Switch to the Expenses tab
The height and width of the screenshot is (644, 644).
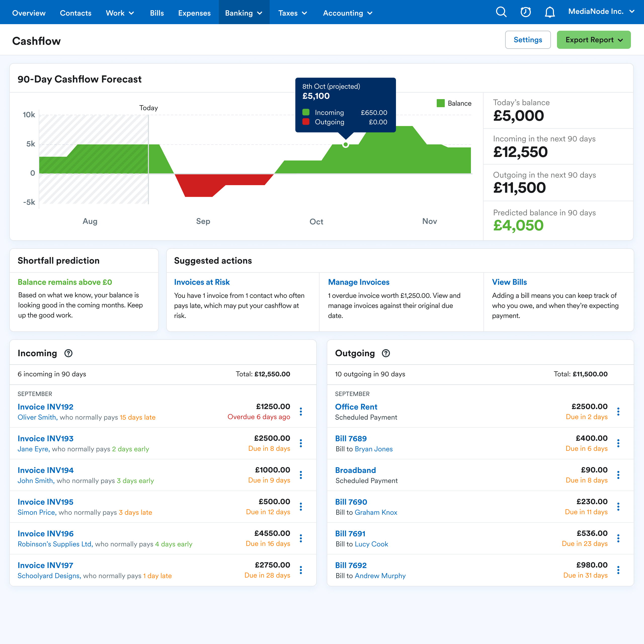194,13
